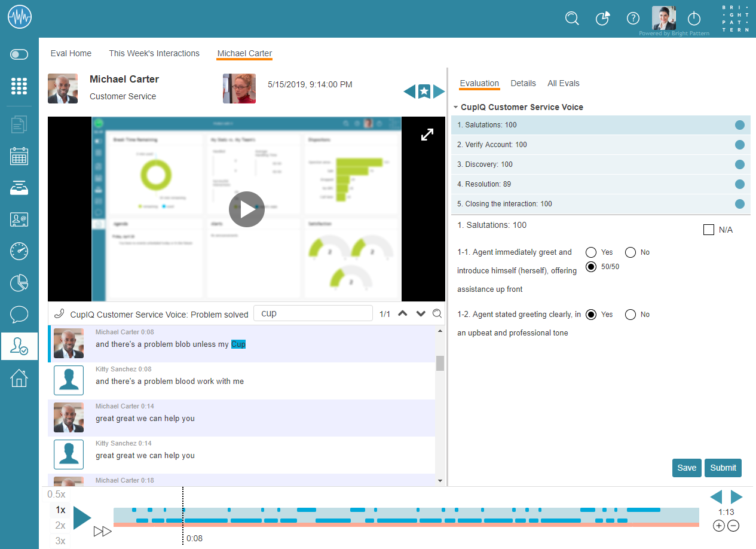Click the transcript search magnifier icon
Image resolution: width=756 pixels, height=549 pixels.
437,313
